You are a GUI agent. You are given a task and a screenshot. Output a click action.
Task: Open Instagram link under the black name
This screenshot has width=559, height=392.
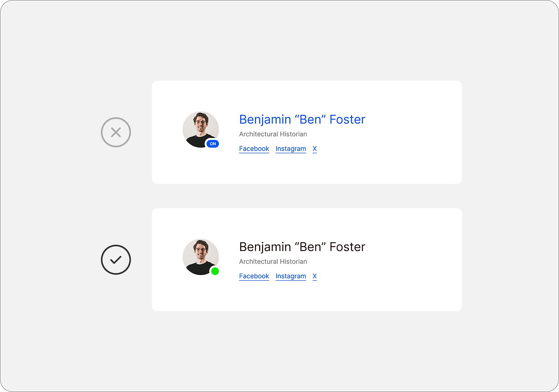290,276
